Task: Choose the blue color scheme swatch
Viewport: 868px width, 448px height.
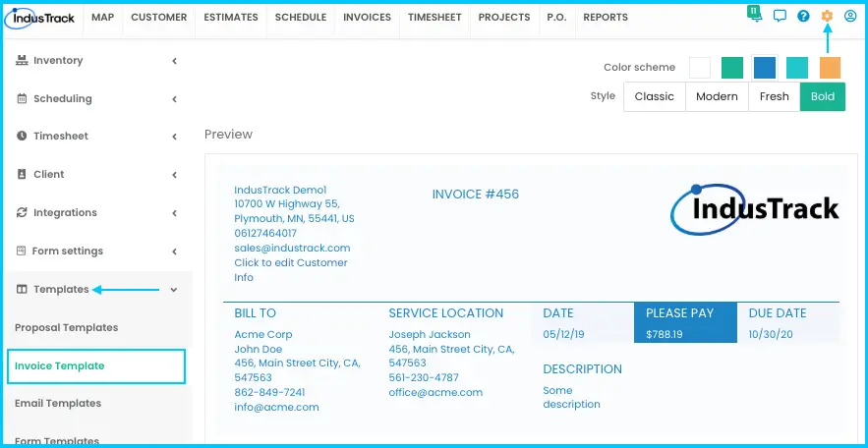Action: pos(765,68)
